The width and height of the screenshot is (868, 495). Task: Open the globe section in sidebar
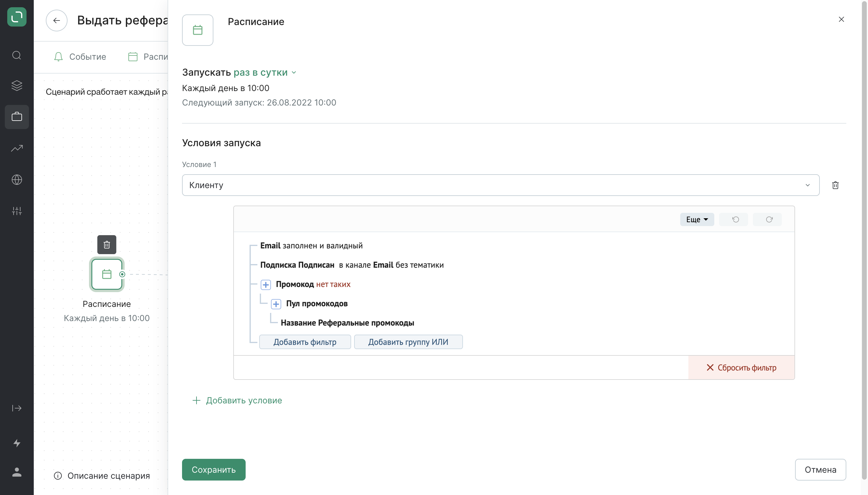[x=17, y=179]
